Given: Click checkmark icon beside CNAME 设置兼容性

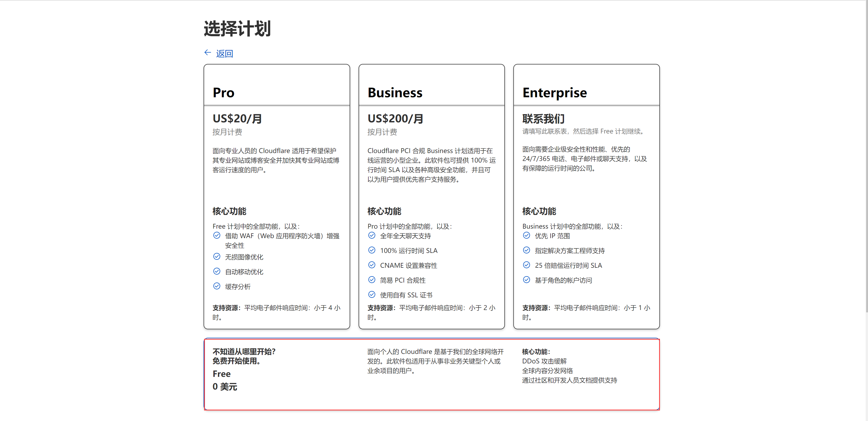Looking at the screenshot, I should 372,265.
